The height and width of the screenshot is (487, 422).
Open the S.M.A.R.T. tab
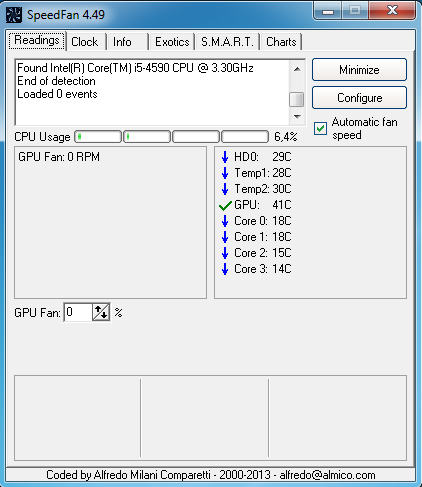pyautogui.click(x=227, y=42)
